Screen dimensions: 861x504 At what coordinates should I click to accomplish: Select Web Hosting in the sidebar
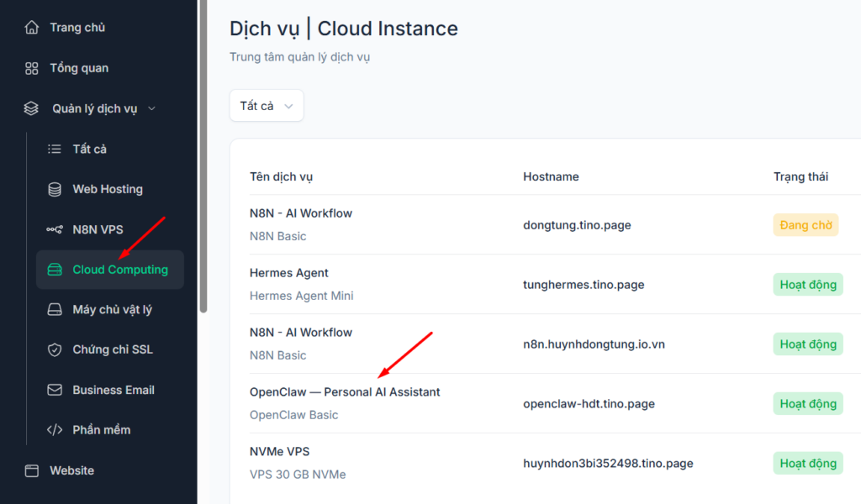coord(108,189)
